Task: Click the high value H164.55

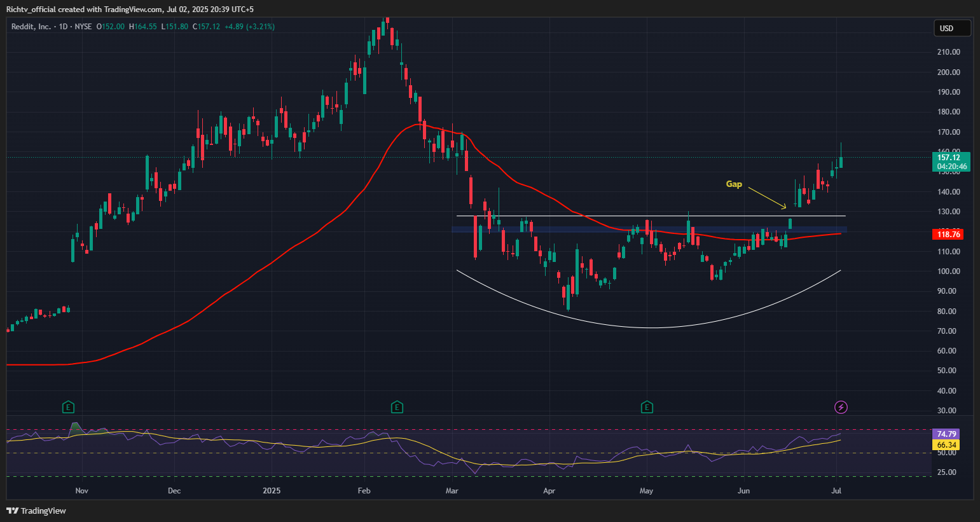Action: click(x=143, y=27)
